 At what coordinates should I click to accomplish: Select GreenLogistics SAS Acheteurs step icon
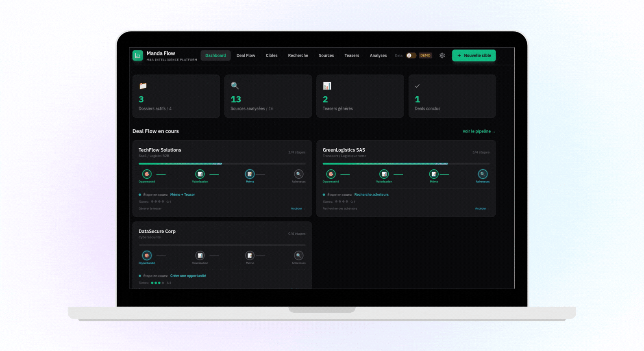483,174
